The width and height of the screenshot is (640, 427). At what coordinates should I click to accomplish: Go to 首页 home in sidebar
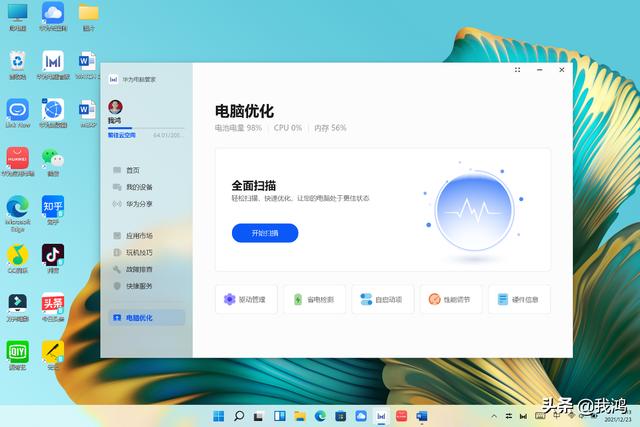[x=132, y=171]
